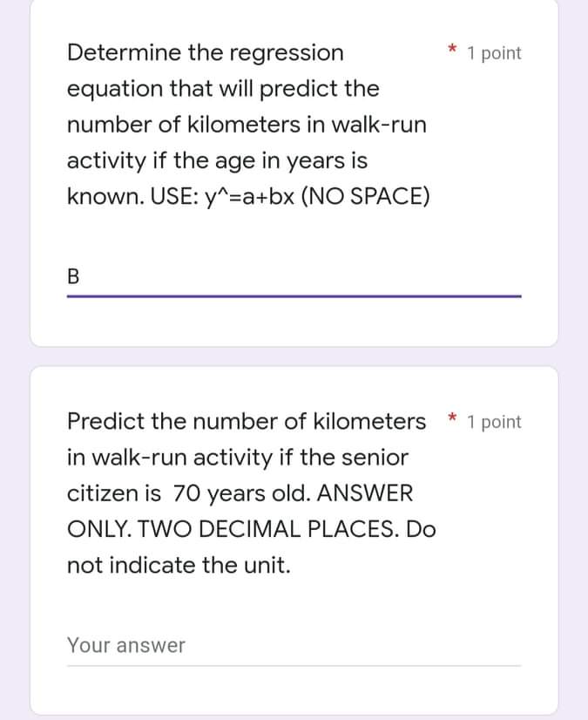Click the red asterisk on the prediction question

pos(452,418)
